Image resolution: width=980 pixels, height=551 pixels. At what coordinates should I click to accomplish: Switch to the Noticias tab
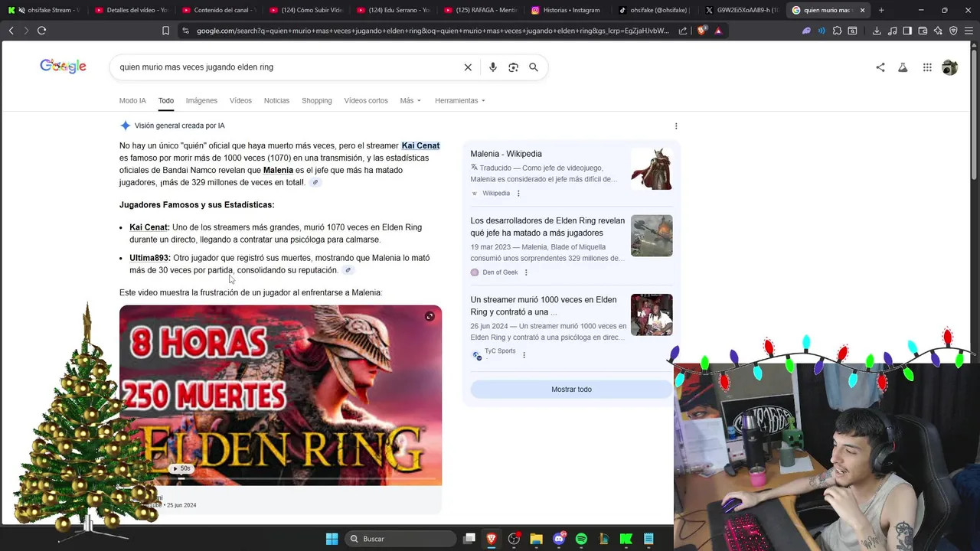(x=276, y=100)
